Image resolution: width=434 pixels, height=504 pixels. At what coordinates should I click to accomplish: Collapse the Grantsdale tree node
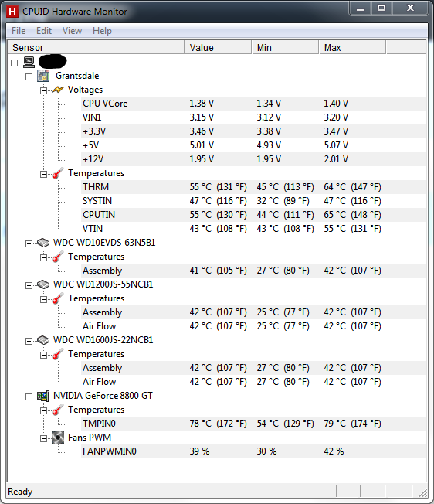tap(29, 77)
